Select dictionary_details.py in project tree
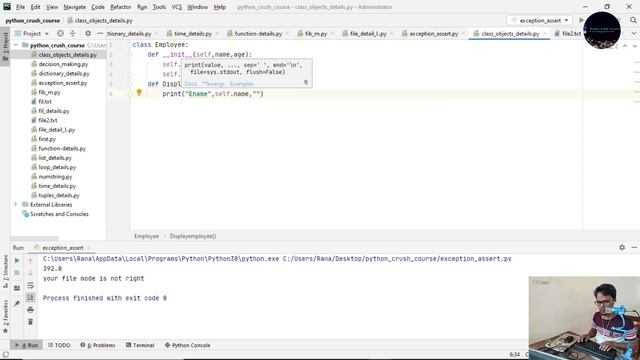 (x=64, y=73)
